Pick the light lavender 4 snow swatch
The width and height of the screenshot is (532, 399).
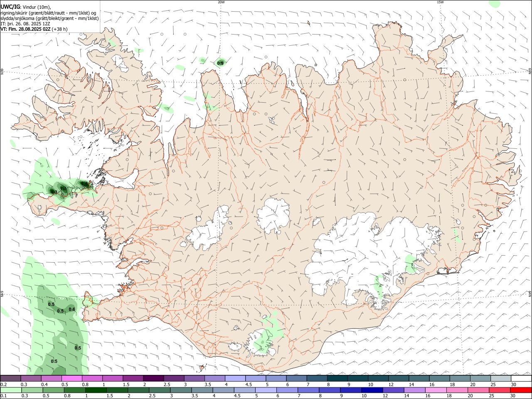[x=235, y=379]
